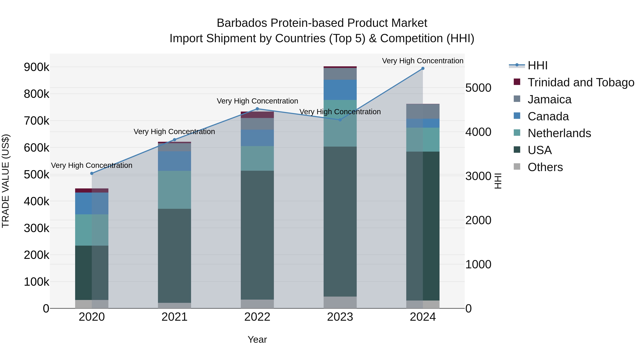This screenshot has height=362, width=644.
Task: Click the HHI line marker for 2022
Action: tap(257, 109)
